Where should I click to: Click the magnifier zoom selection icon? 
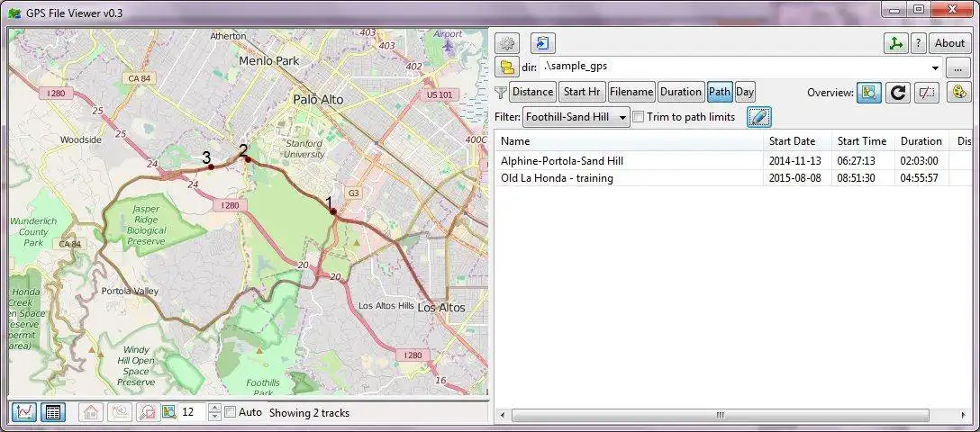pyautogui.click(x=149, y=412)
